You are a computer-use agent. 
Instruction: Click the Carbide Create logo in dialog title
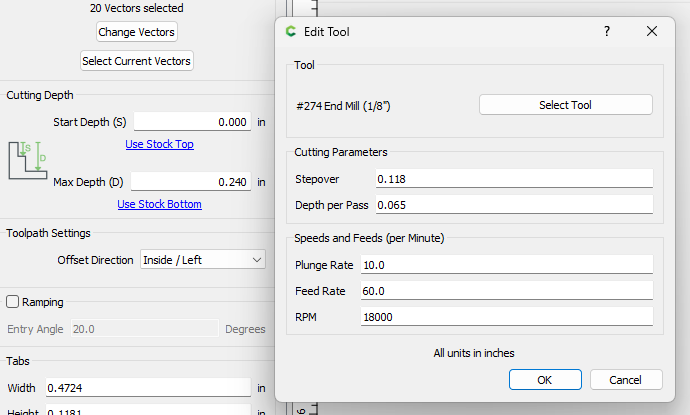pos(291,32)
